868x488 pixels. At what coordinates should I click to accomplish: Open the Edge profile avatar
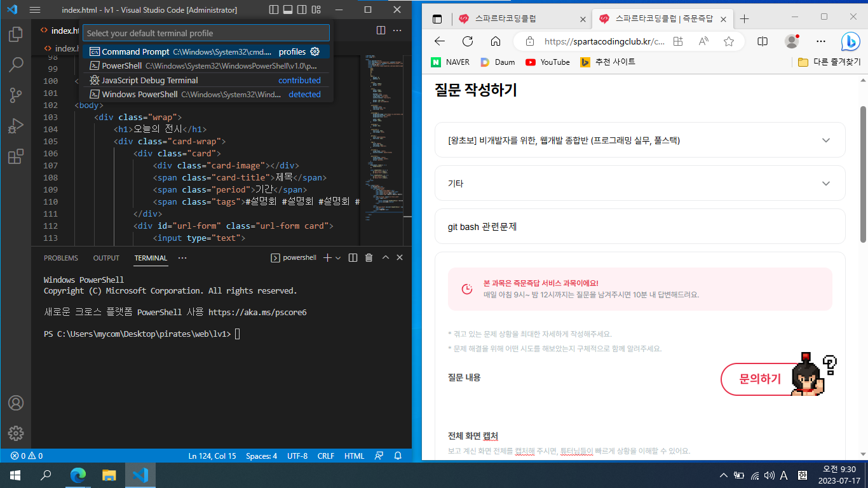(x=792, y=41)
